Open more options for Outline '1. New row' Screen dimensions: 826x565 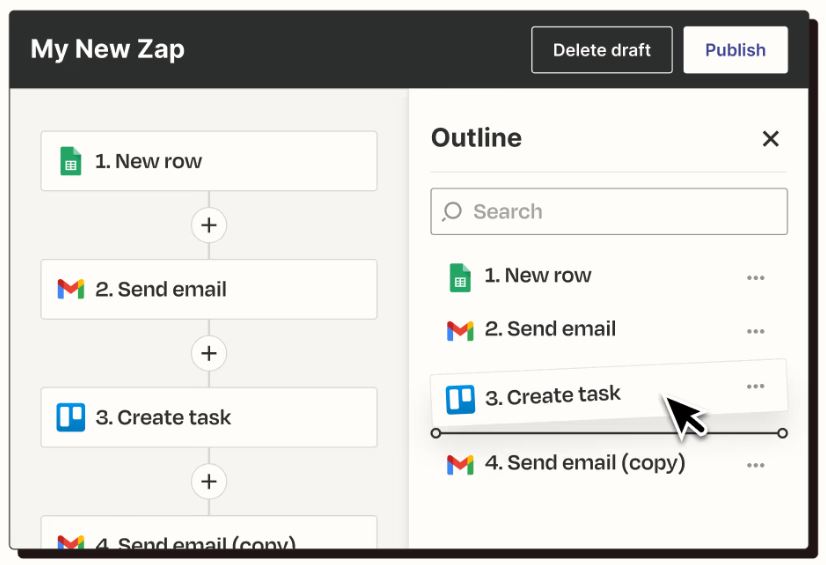click(x=755, y=277)
